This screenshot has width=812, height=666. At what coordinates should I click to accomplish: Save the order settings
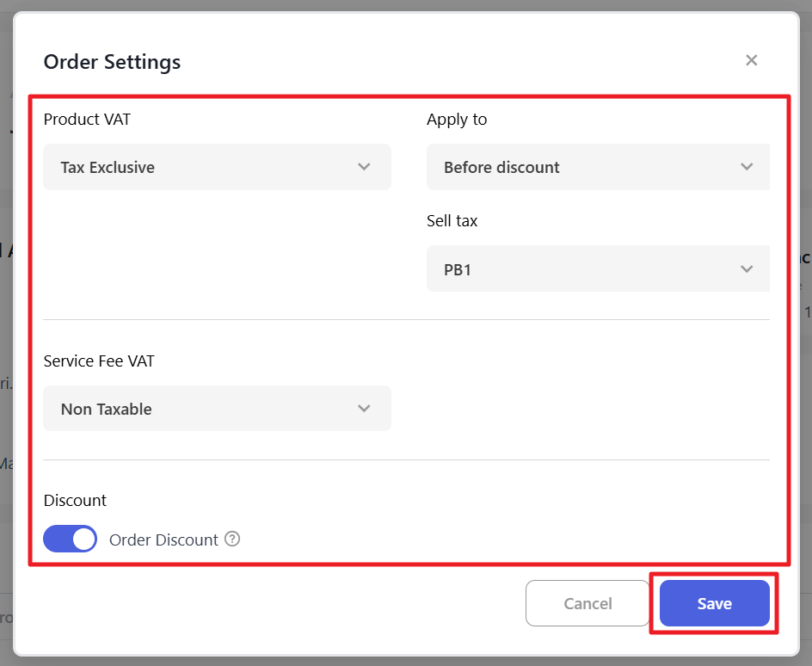click(x=714, y=603)
